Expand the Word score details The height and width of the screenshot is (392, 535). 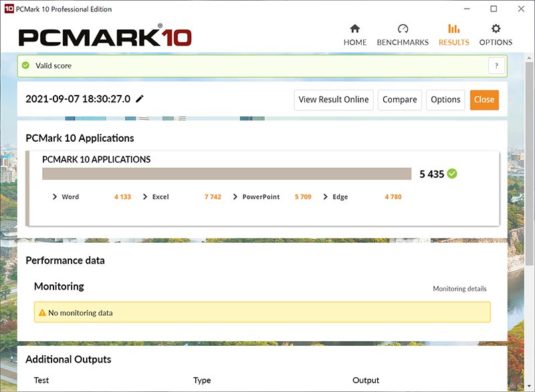[x=55, y=197]
